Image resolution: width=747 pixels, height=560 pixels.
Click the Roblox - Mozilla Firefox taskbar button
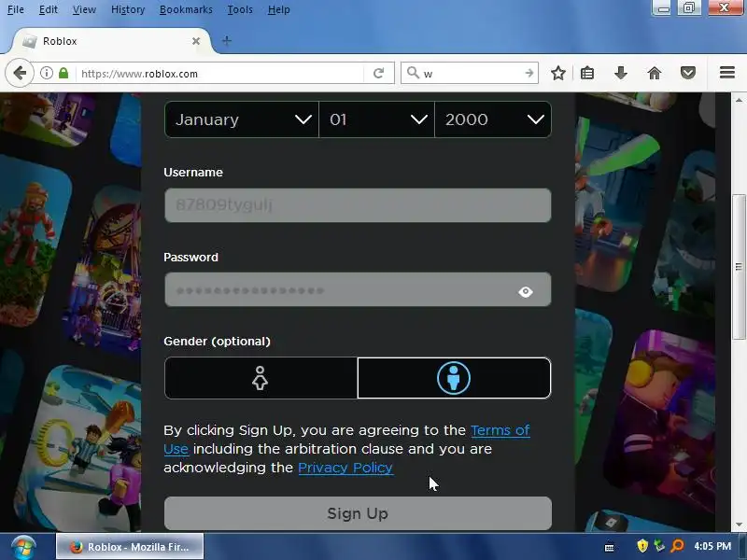[130, 547]
